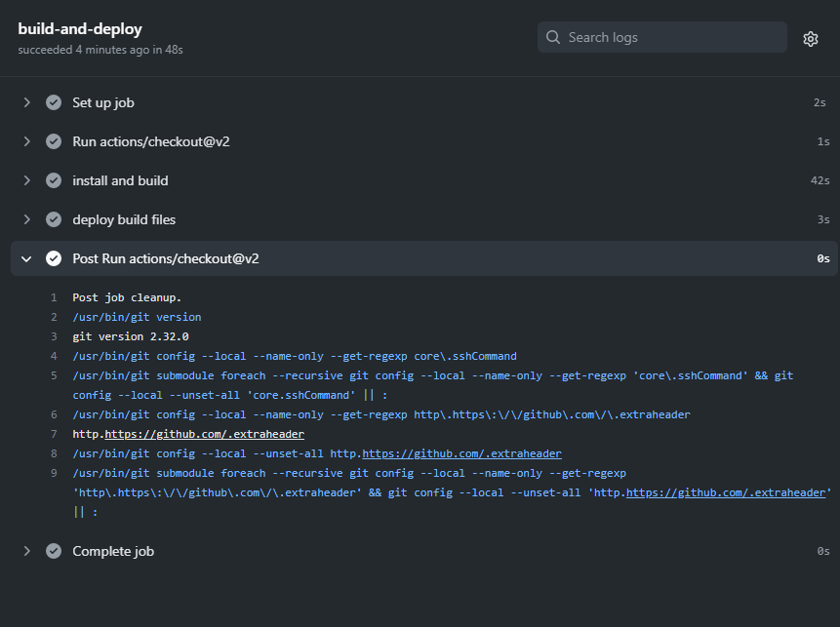Click the 2s duration of Set up job
Viewport: 840px width, 627px height.
(x=820, y=102)
